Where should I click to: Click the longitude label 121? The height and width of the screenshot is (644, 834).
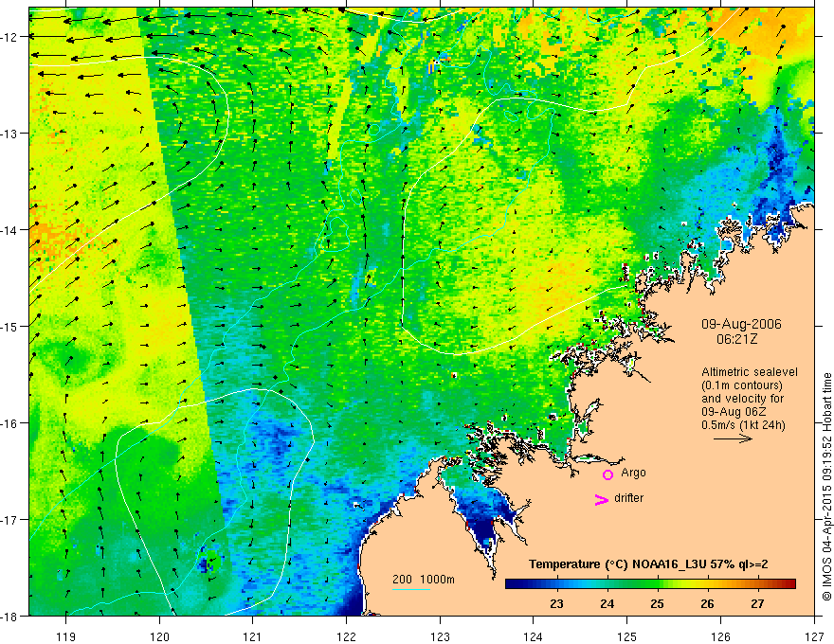(253, 637)
